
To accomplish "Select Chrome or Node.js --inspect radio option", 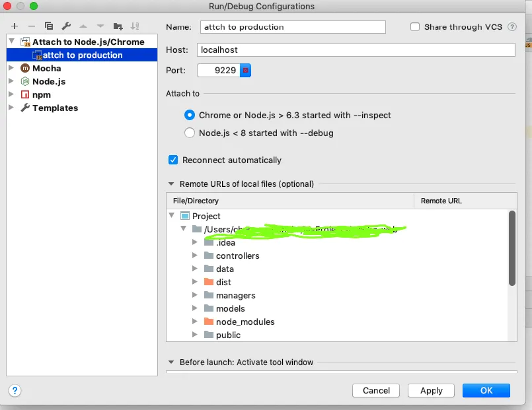I will (x=189, y=115).
